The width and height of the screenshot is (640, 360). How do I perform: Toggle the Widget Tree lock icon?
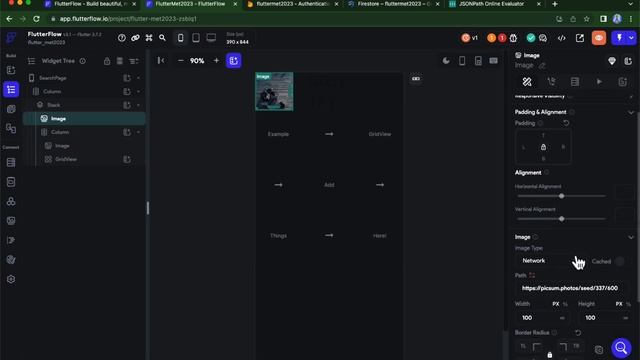tap(107, 61)
